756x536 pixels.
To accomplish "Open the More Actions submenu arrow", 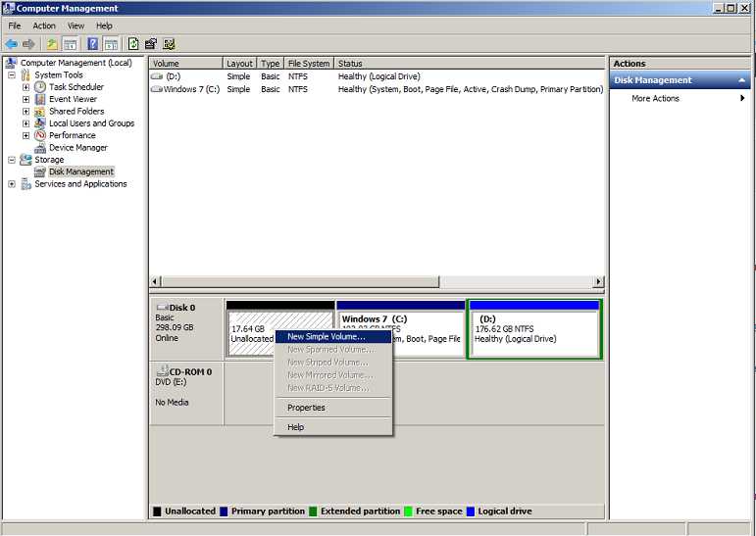I will coord(742,98).
